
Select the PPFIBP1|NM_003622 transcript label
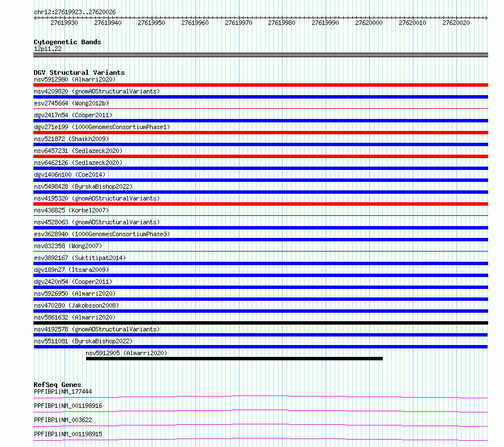(x=63, y=420)
